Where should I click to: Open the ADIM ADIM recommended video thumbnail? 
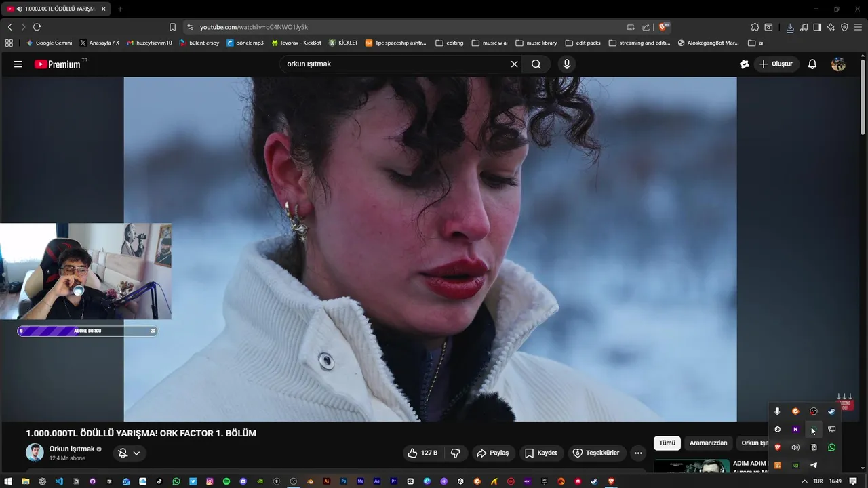[692, 467]
